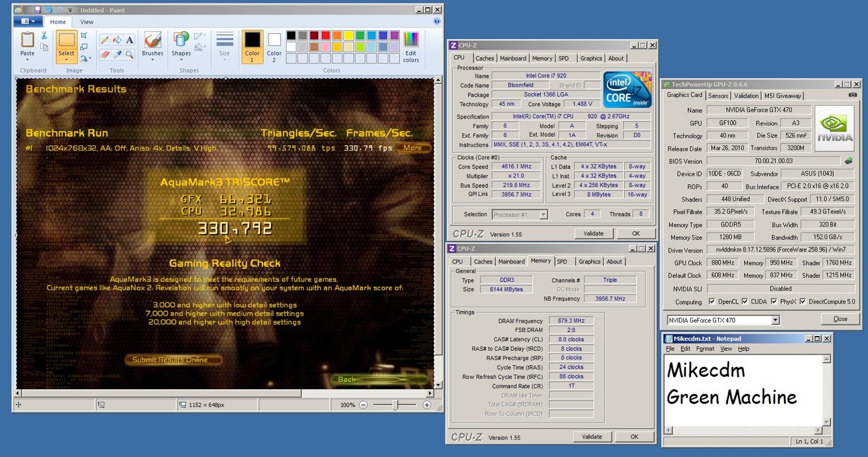868x457 pixels.
Task: Click the Copy icon in Clipboard group
Action: (x=44, y=48)
